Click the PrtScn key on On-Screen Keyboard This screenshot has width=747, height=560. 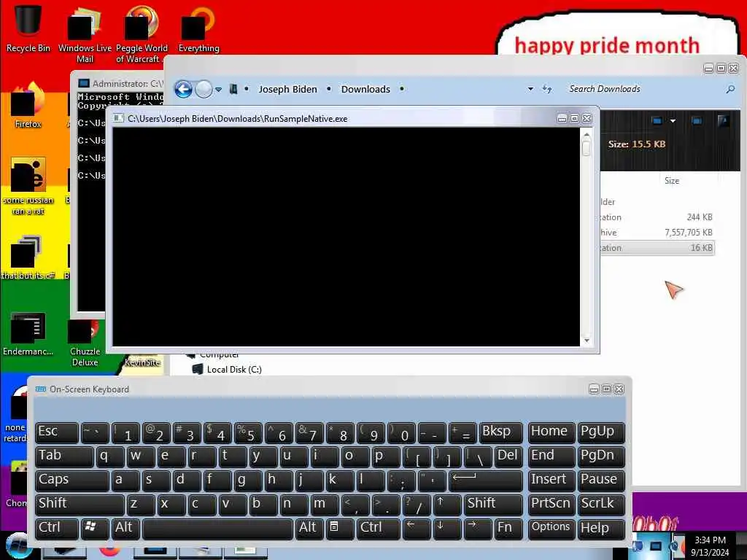pyautogui.click(x=551, y=505)
